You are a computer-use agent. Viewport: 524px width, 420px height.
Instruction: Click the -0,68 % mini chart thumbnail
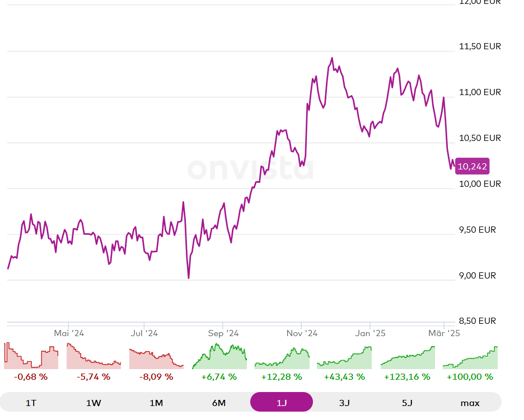point(31,356)
